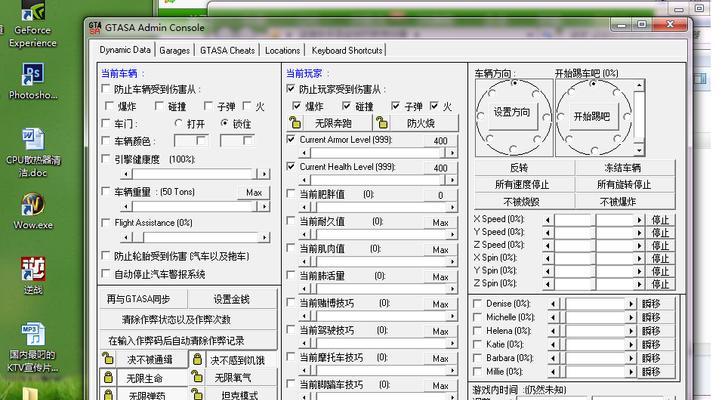Tick the 当前肥胖值 checkbox
This screenshot has width=725, height=400.
click(291, 194)
